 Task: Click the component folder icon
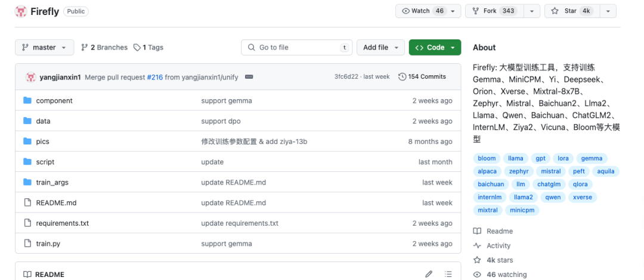[27, 101]
